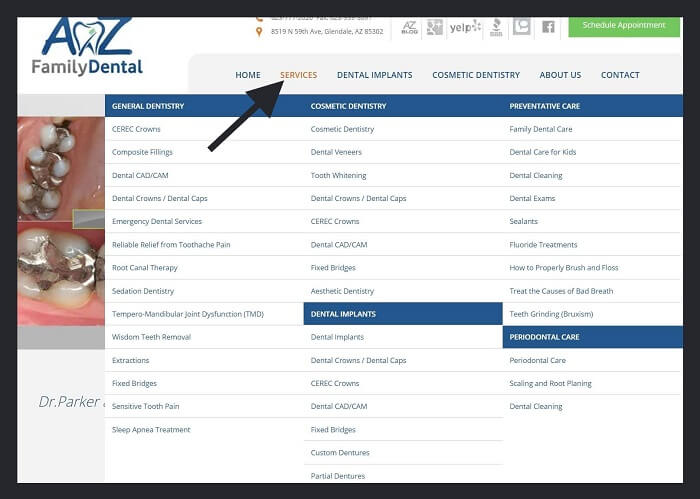
Task: Open the Root Canal Therapy link
Action: point(145,268)
